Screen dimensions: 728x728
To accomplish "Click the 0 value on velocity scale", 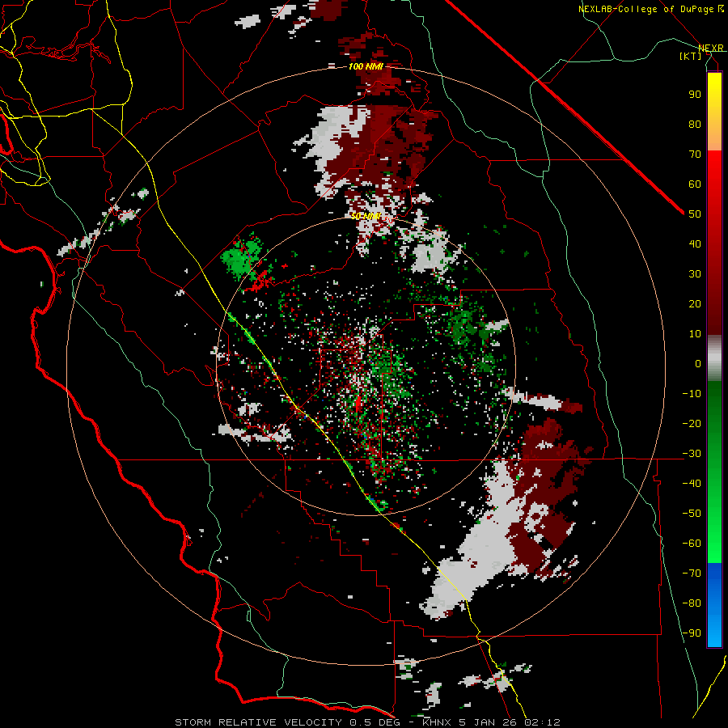I will [698, 363].
